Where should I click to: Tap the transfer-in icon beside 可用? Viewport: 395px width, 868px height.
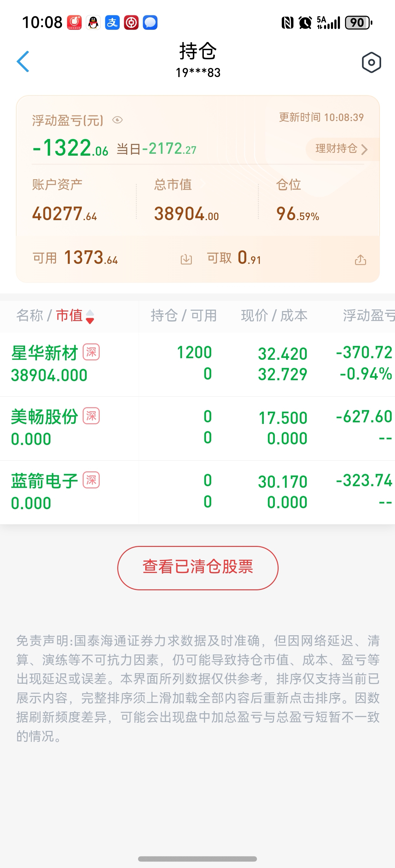point(186,259)
